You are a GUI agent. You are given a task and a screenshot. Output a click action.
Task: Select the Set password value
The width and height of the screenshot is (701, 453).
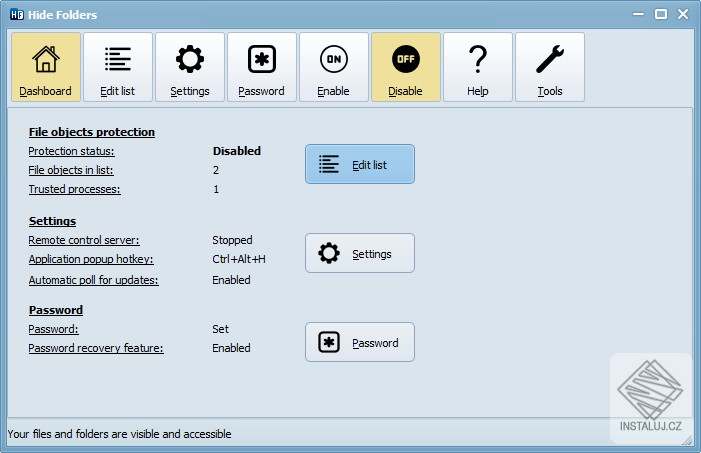click(x=220, y=330)
